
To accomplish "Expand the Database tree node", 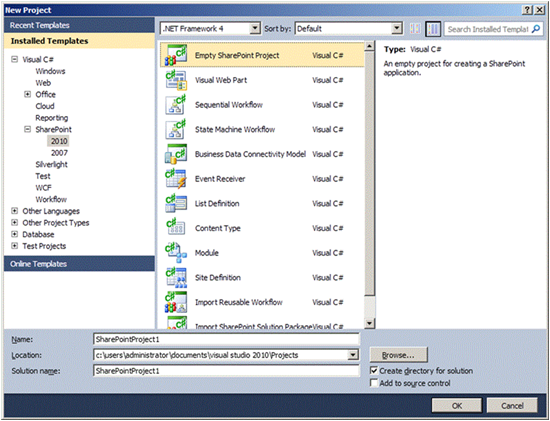I will click(x=14, y=234).
